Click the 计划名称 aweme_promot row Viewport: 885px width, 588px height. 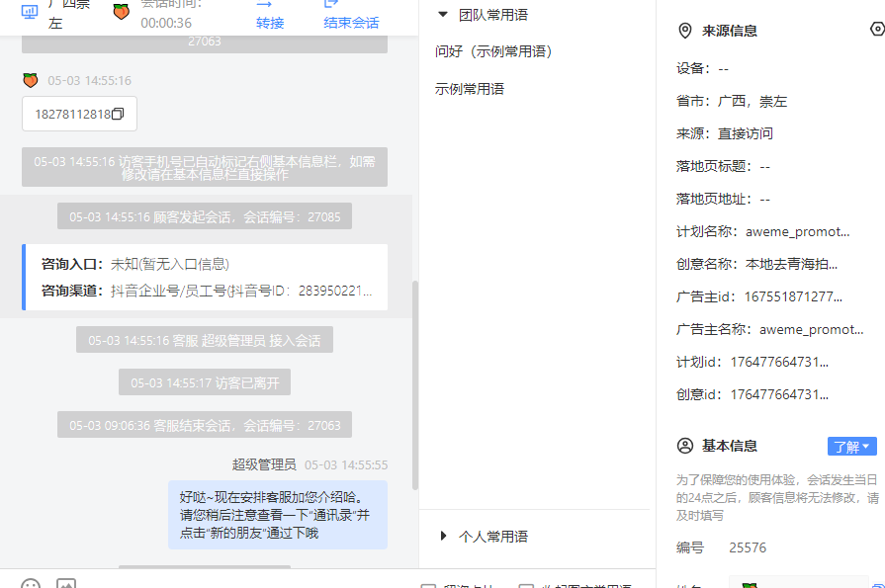tap(763, 231)
